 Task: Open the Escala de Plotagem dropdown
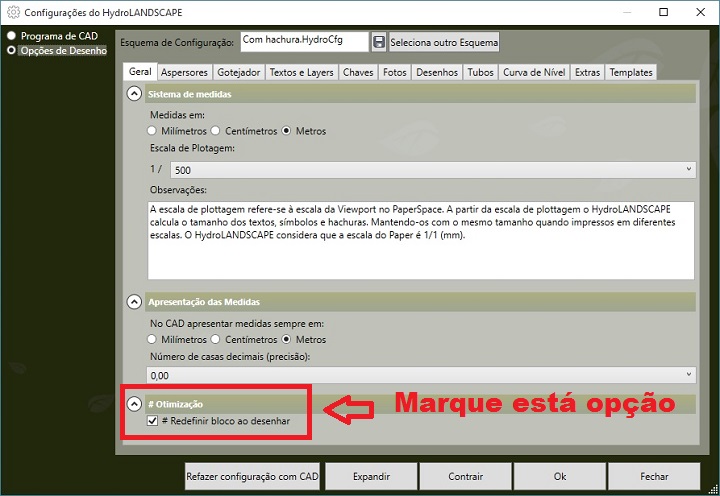[x=433, y=170]
